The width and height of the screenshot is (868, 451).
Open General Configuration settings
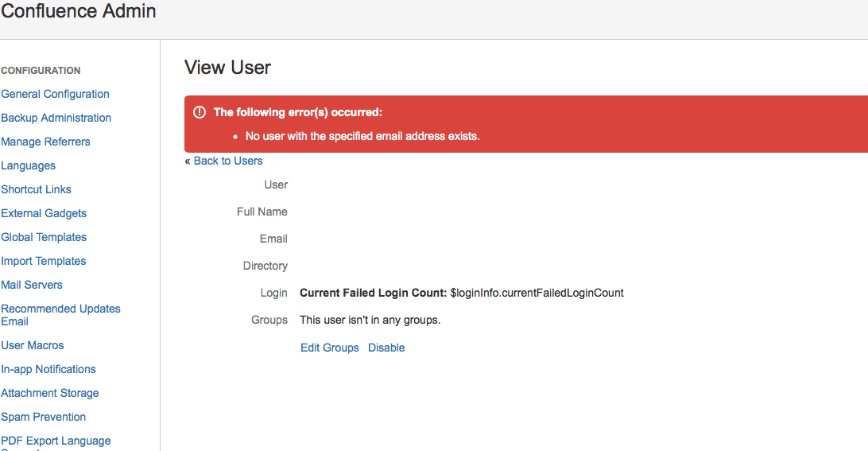pos(56,94)
